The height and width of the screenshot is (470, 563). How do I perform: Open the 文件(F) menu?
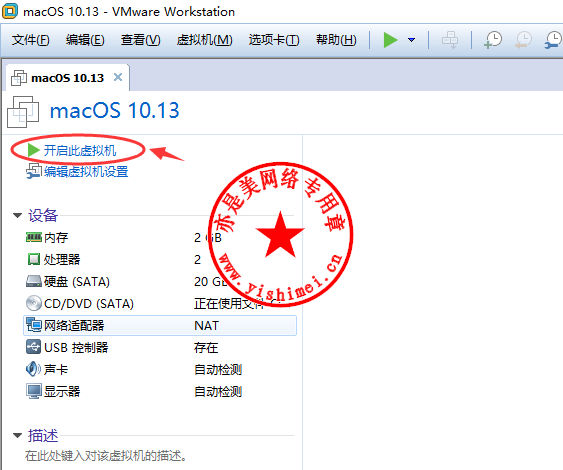pos(31,39)
